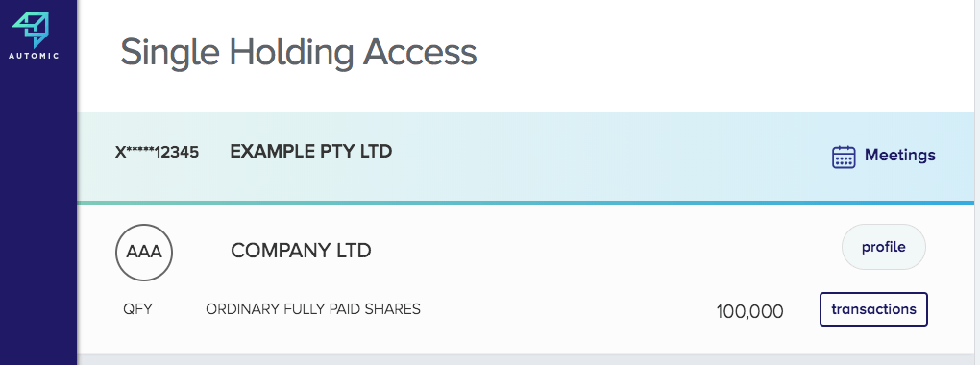Select the AAA circular company badge
Screen dimensions: 980x365
pyautogui.click(x=144, y=252)
